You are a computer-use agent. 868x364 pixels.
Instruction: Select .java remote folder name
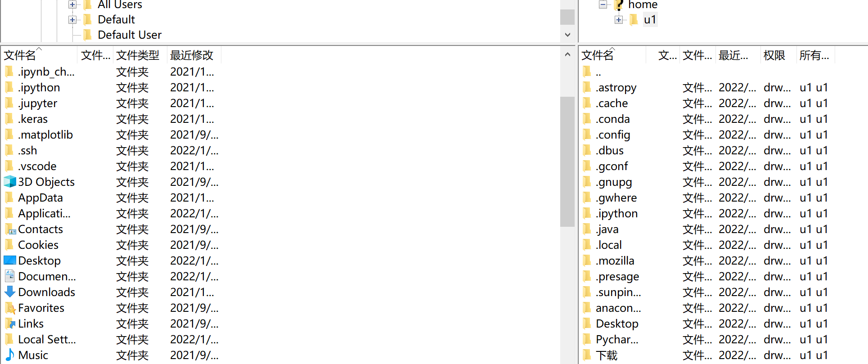pyautogui.click(x=607, y=229)
